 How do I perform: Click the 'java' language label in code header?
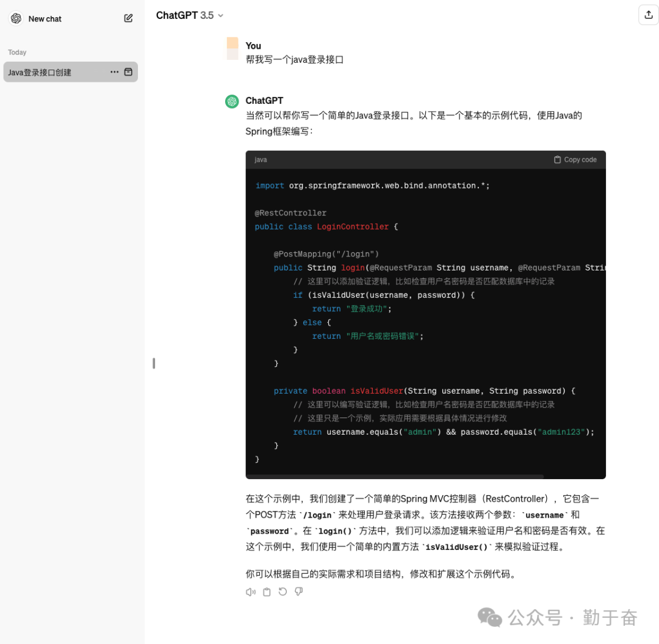pos(261,160)
